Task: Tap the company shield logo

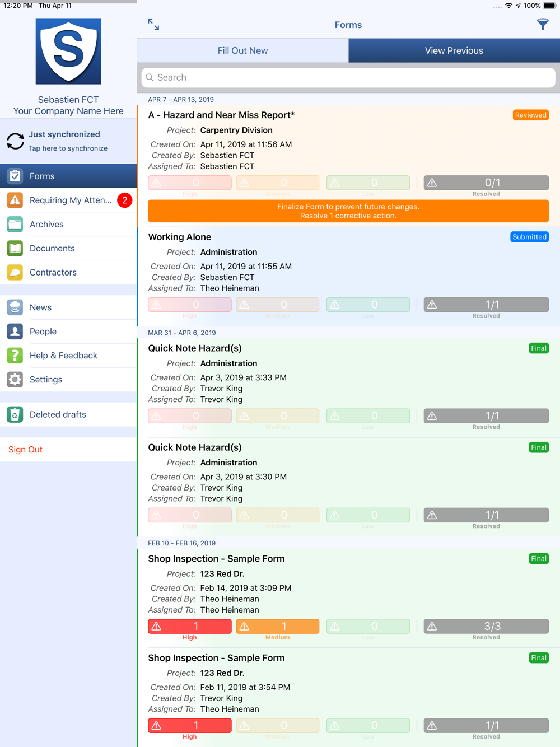Action: [x=68, y=52]
